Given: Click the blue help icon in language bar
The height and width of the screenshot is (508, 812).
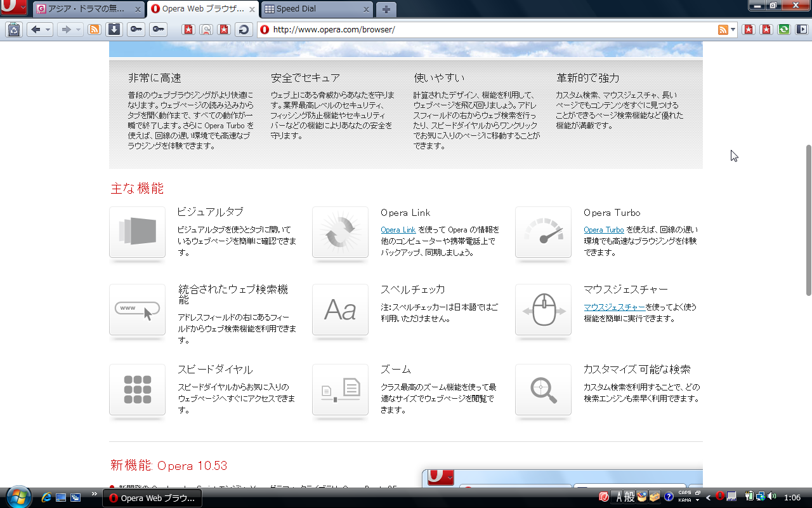Looking at the screenshot, I should [x=669, y=497].
